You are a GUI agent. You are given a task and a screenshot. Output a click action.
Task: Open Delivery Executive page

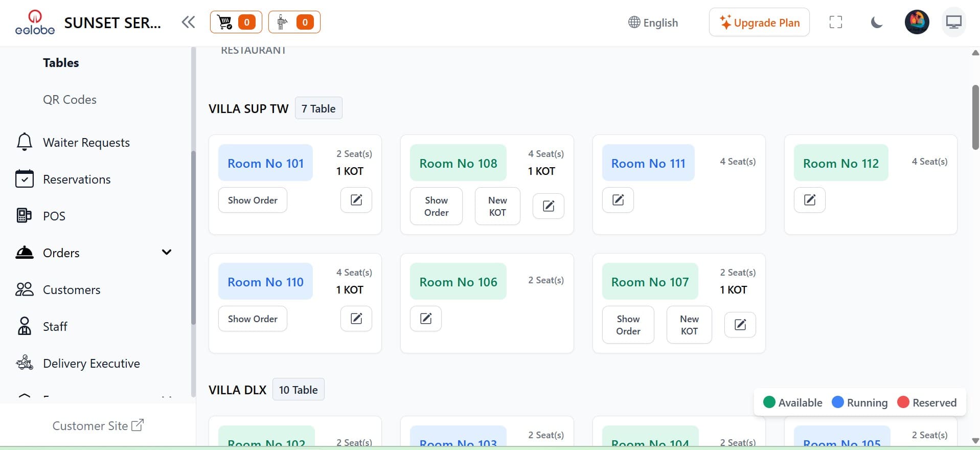[x=92, y=364]
